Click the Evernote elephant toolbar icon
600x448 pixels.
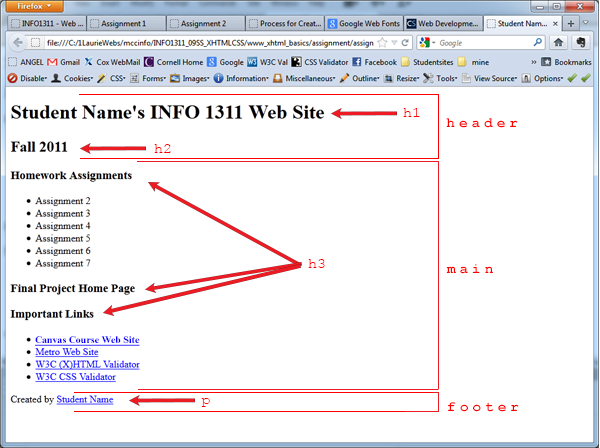[580, 42]
